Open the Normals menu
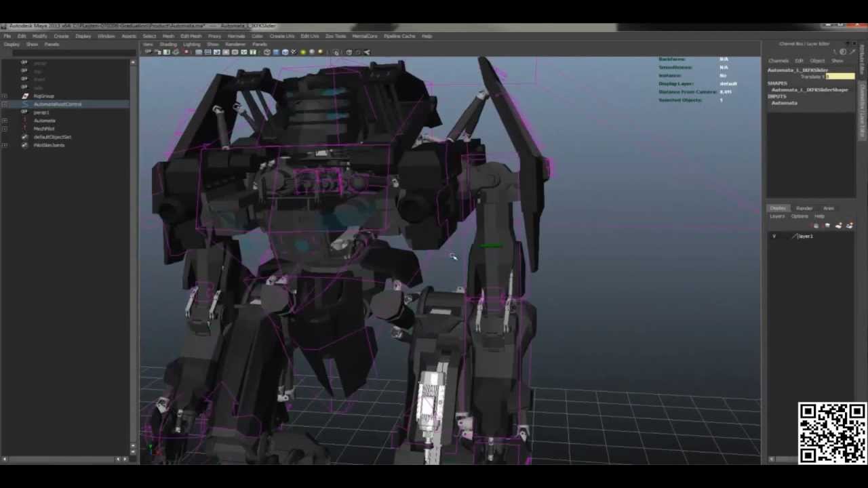Screen dimensions: 868x488 pos(236,36)
